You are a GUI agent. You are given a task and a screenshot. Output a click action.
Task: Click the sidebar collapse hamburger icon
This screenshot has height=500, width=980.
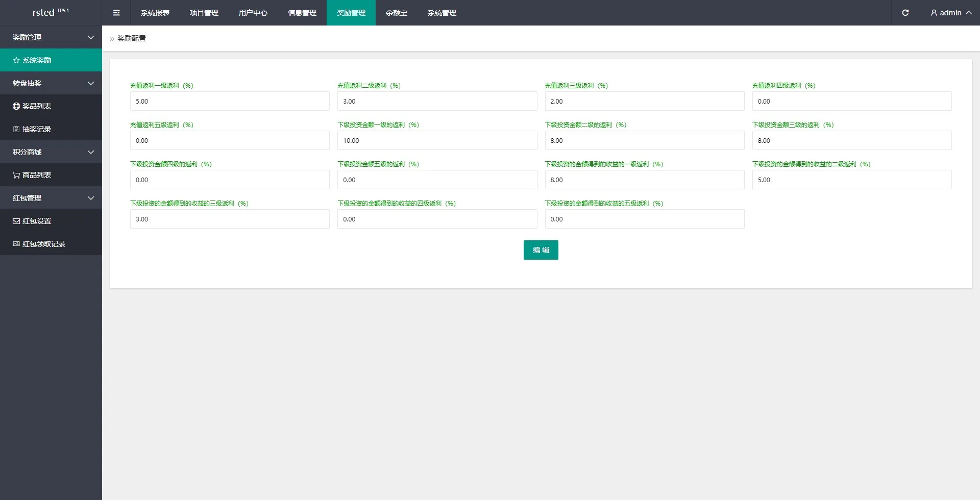click(116, 13)
